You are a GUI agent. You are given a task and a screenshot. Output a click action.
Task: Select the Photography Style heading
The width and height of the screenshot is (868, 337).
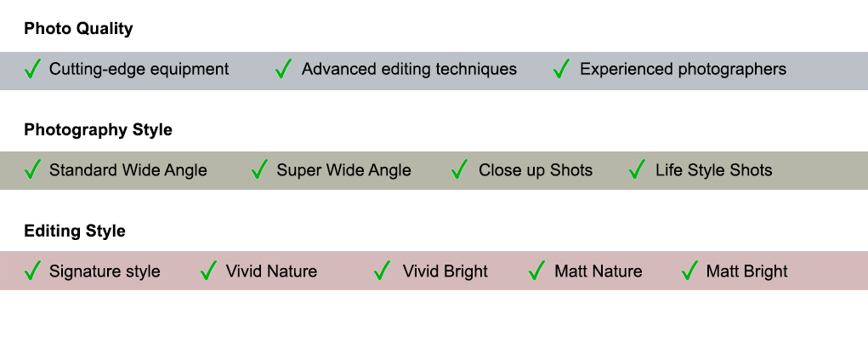pos(98,129)
